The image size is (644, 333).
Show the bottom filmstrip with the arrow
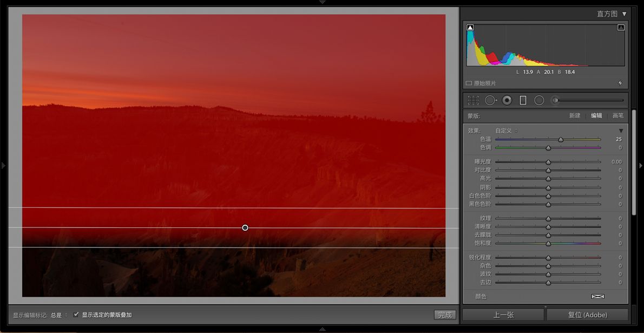[x=323, y=329]
